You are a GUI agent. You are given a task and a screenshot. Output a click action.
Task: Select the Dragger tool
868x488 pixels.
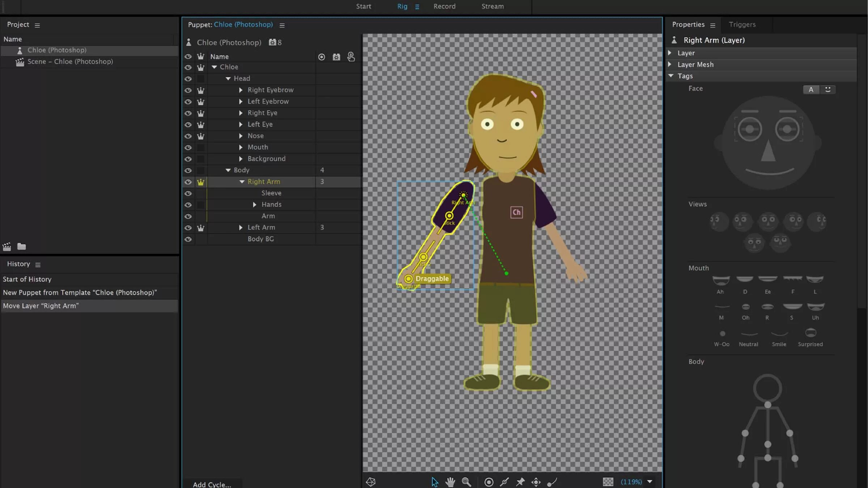pos(536,482)
